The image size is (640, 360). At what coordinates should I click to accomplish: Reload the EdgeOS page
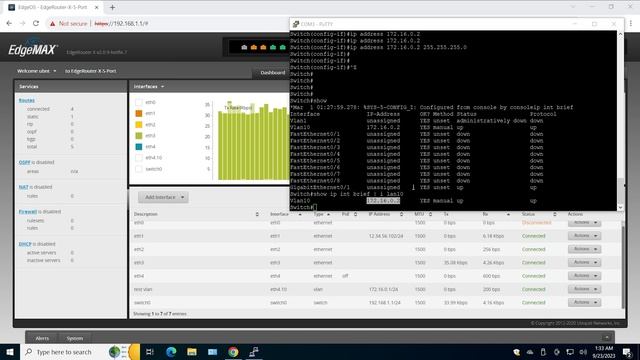pos(36,23)
